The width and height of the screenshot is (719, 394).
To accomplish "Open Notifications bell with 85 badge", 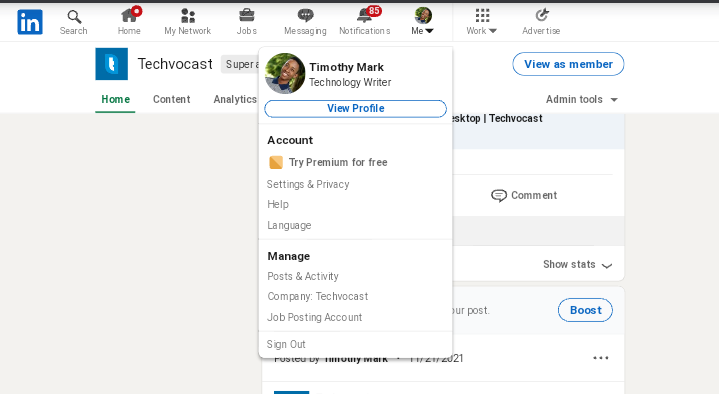I will pos(365,15).
